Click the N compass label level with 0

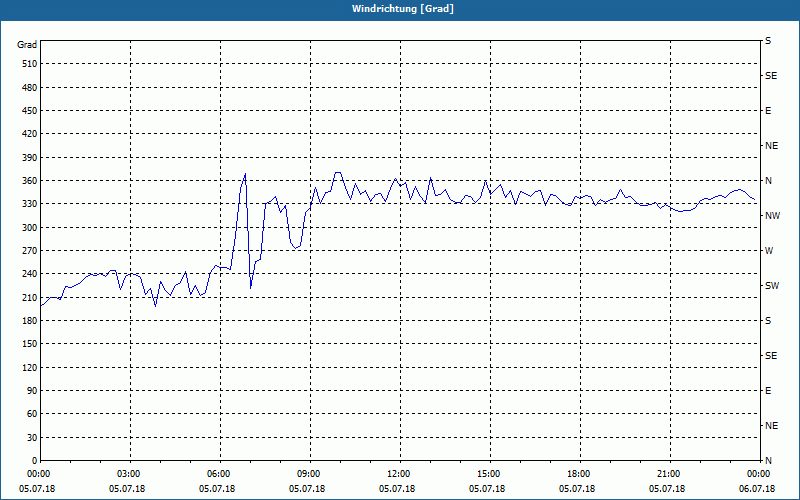tap(768, 461)
